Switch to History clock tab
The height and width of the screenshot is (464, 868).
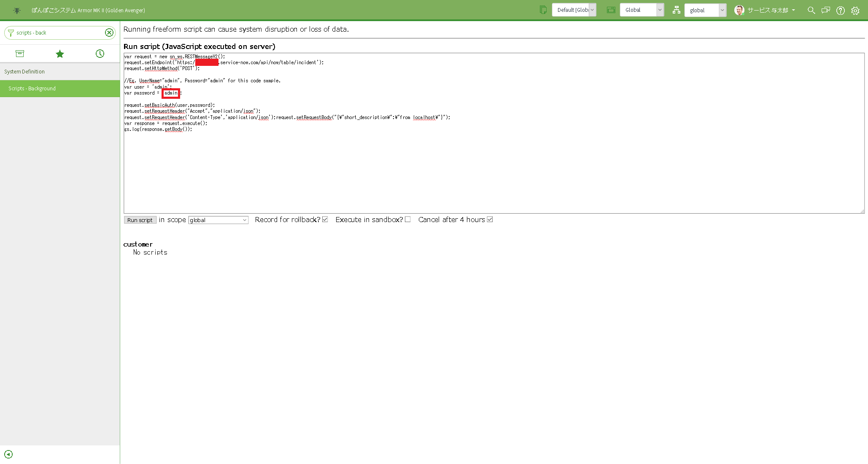pos(100,54)
